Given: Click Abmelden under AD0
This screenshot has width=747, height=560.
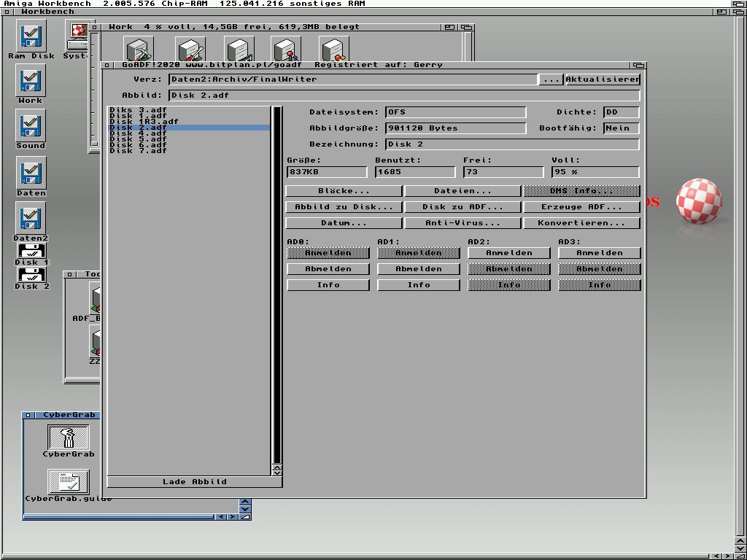Looking at the screenshot, I should (x=328, y=269).
